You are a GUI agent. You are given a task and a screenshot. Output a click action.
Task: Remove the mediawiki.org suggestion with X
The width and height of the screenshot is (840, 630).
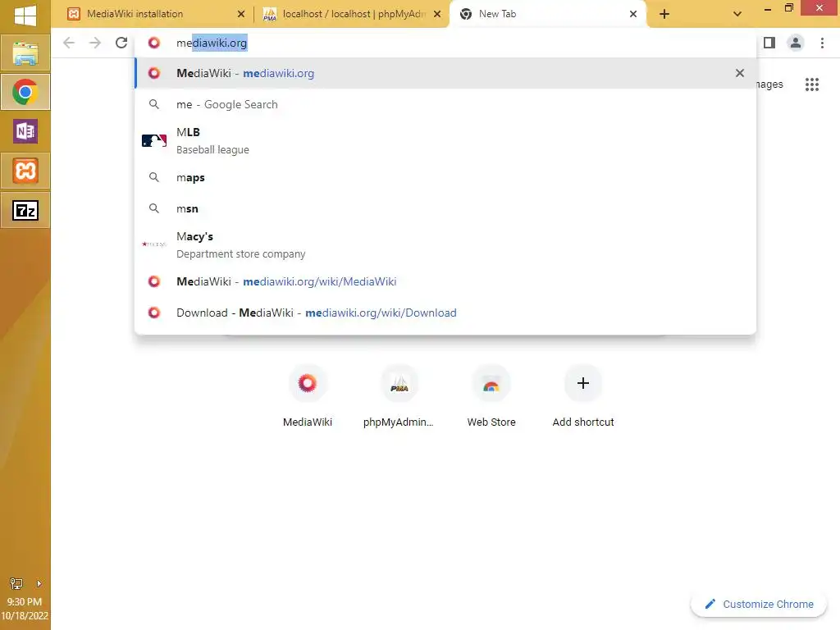point(740,73)
